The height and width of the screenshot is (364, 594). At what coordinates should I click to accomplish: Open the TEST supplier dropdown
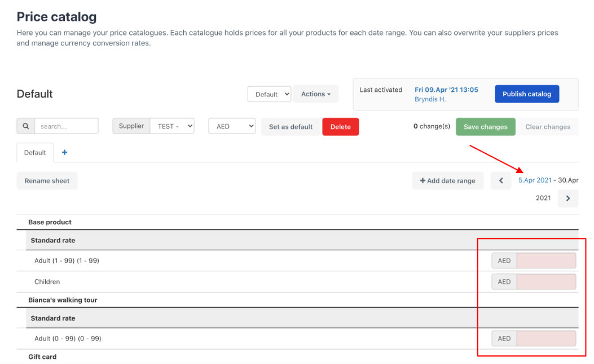coord(173,126)
